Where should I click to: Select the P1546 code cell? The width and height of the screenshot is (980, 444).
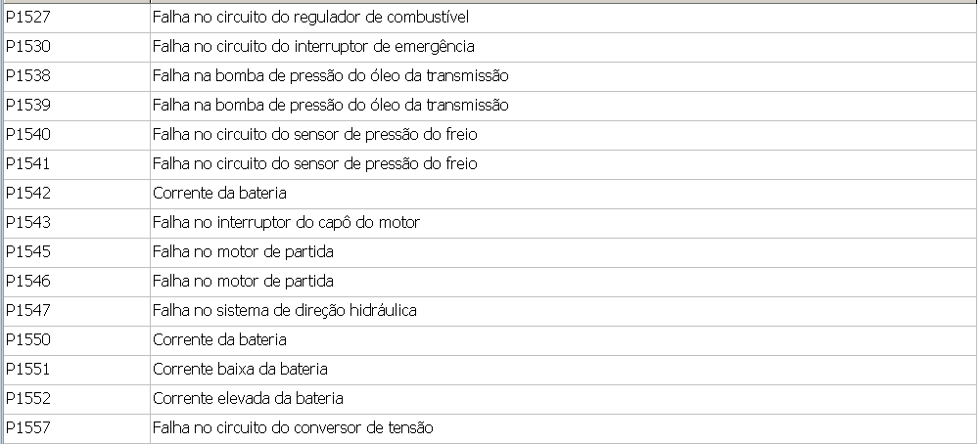coord(28,282)
